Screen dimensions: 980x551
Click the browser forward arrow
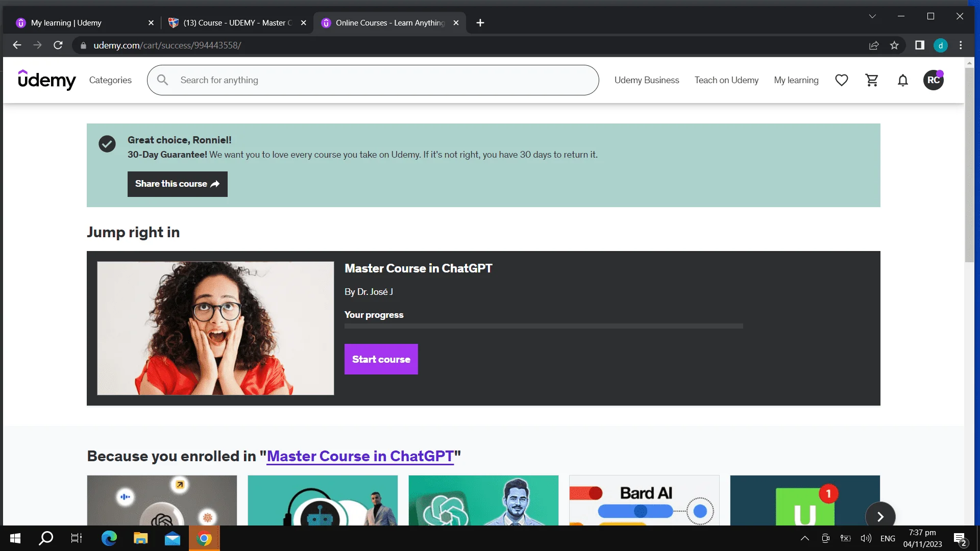(x=37, y=45)
